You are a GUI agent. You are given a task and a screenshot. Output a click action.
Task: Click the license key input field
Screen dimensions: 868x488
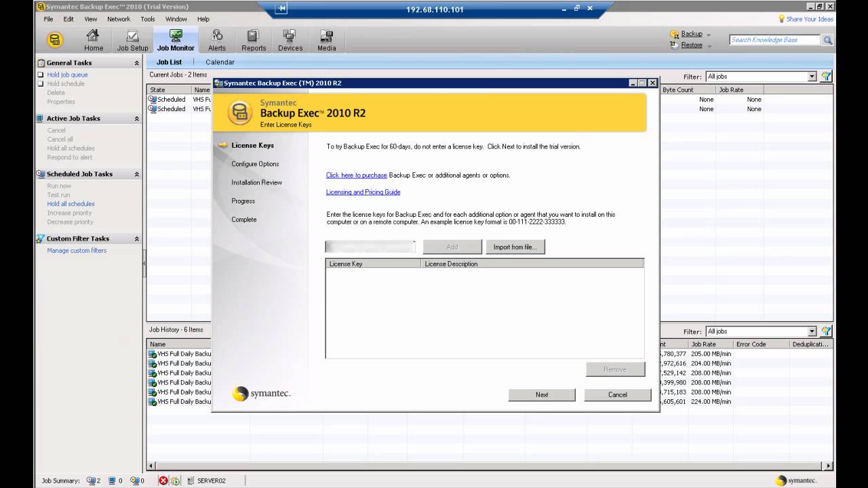coord(370,247)
